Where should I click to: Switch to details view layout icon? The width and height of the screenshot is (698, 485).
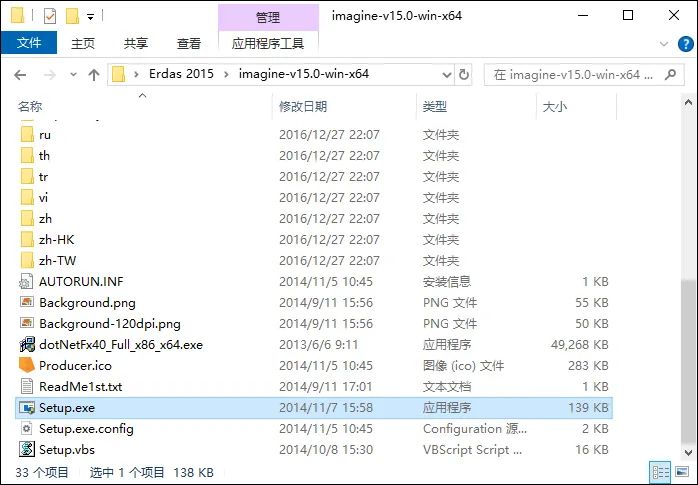(661, 472)
